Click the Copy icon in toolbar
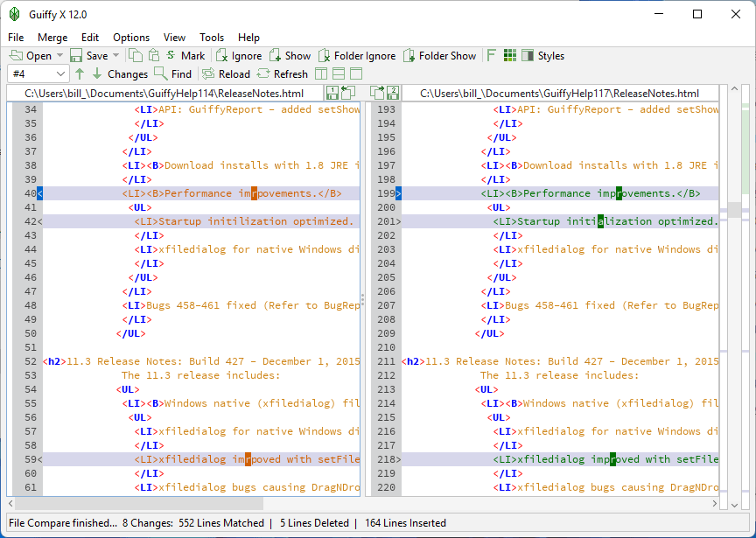This screenshot has width=756, height=538. (136, 56)
